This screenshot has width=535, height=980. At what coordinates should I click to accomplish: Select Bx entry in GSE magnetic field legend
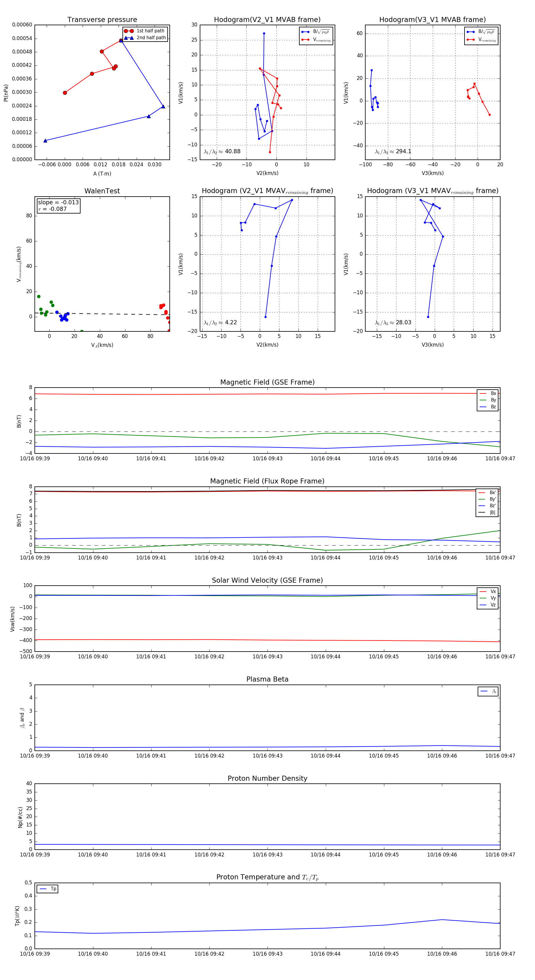[488, 393]
